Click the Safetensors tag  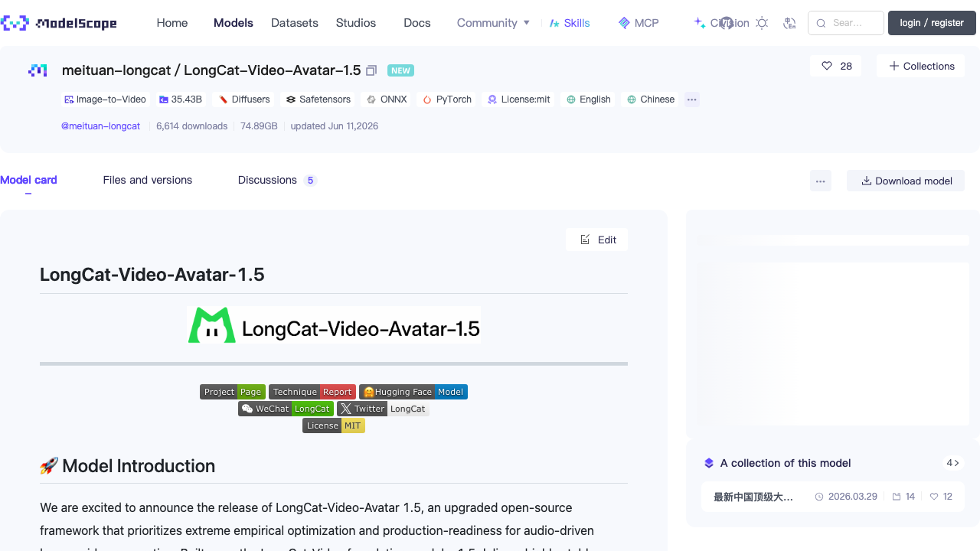point(318,99)
